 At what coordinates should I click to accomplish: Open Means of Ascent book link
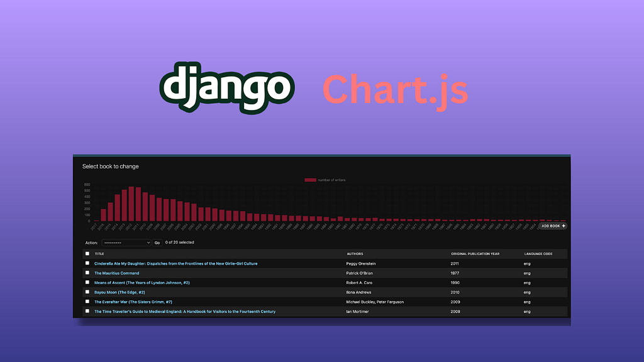click(142, 283)
